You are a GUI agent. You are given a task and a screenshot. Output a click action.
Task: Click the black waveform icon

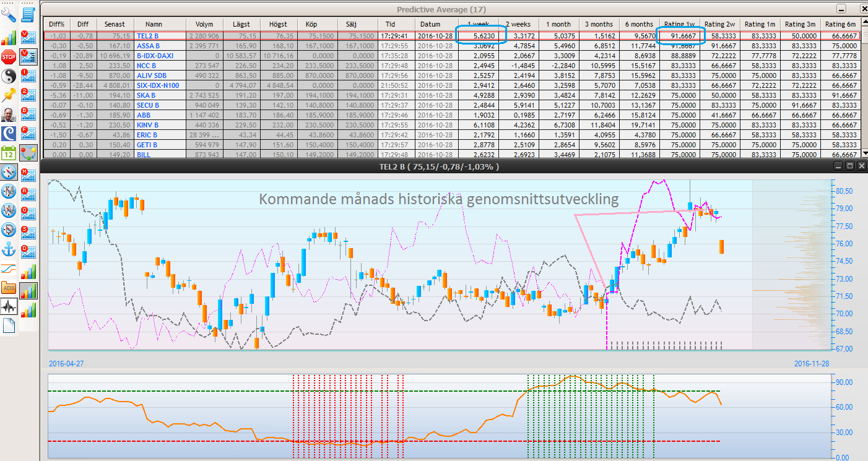pos(9,306)
